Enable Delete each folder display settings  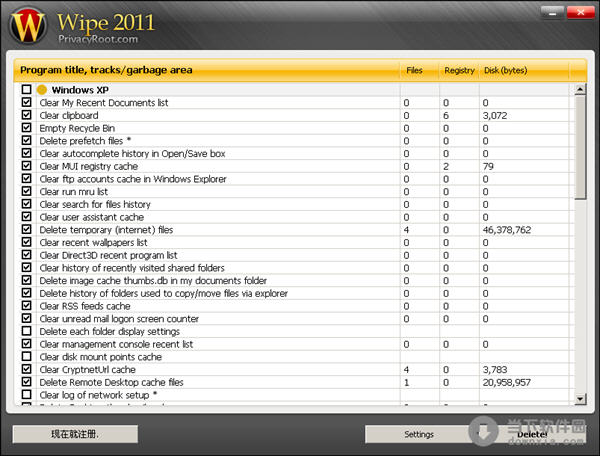[26, 331]
